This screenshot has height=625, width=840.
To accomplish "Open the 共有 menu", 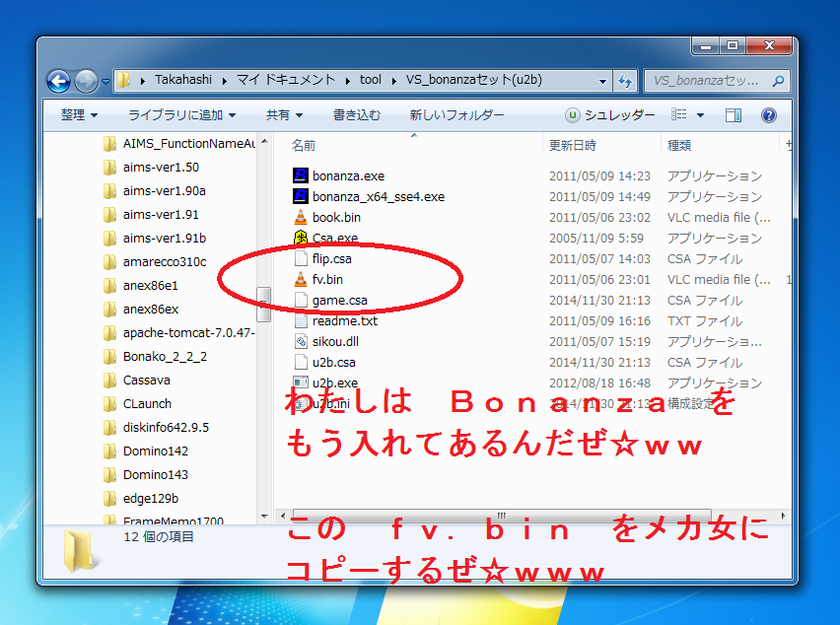I will pyautogui.click(x=285, y=115).
